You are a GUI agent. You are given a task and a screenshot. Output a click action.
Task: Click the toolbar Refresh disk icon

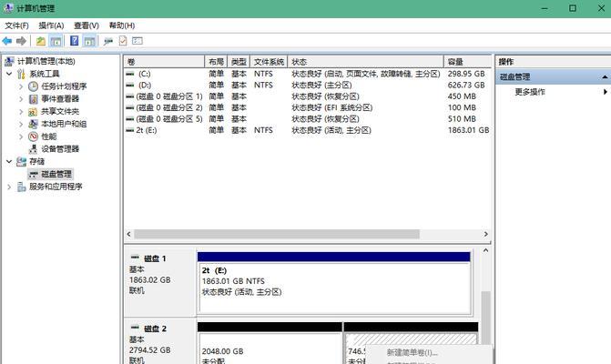108,41
